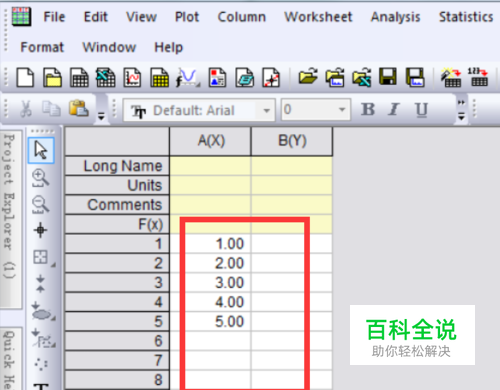Toggle Italic formatting
The image size is (500, 390).
[394, 109]
